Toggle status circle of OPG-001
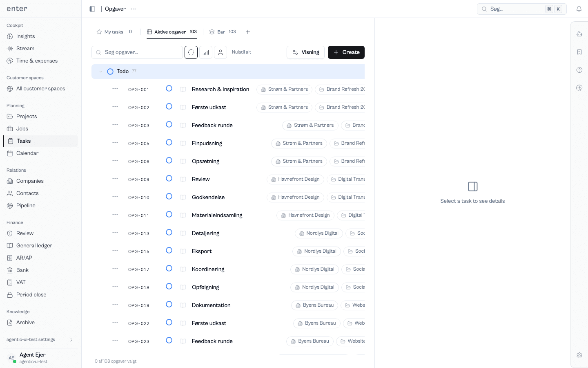The image size is (588, 368). pyautogui.click(x=169, y=88)
